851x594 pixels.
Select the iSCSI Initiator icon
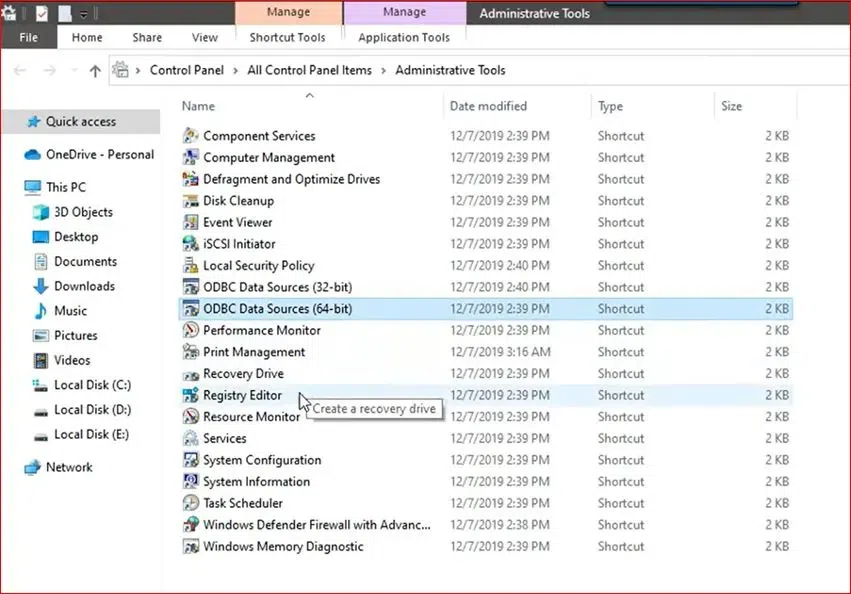click(190, 244)
